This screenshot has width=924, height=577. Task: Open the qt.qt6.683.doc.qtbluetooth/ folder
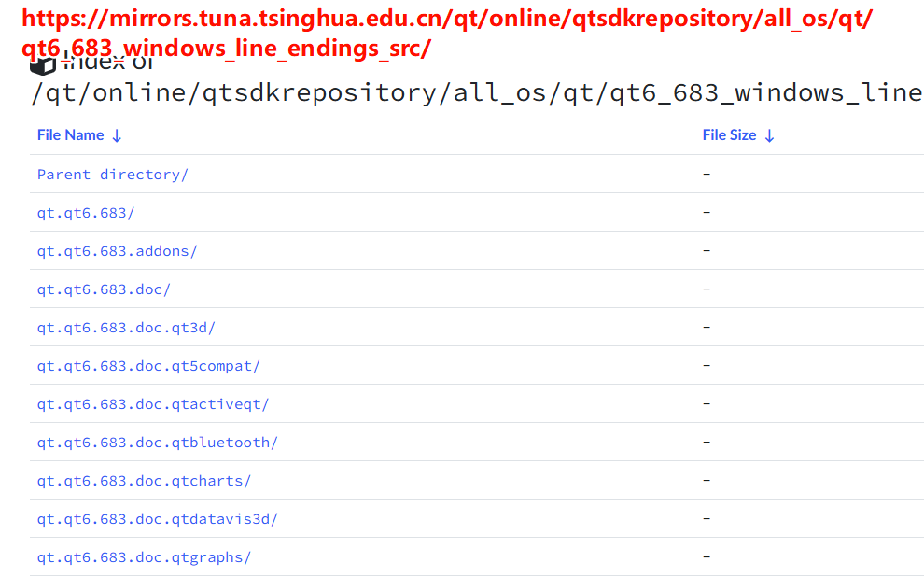click(158, 443)
